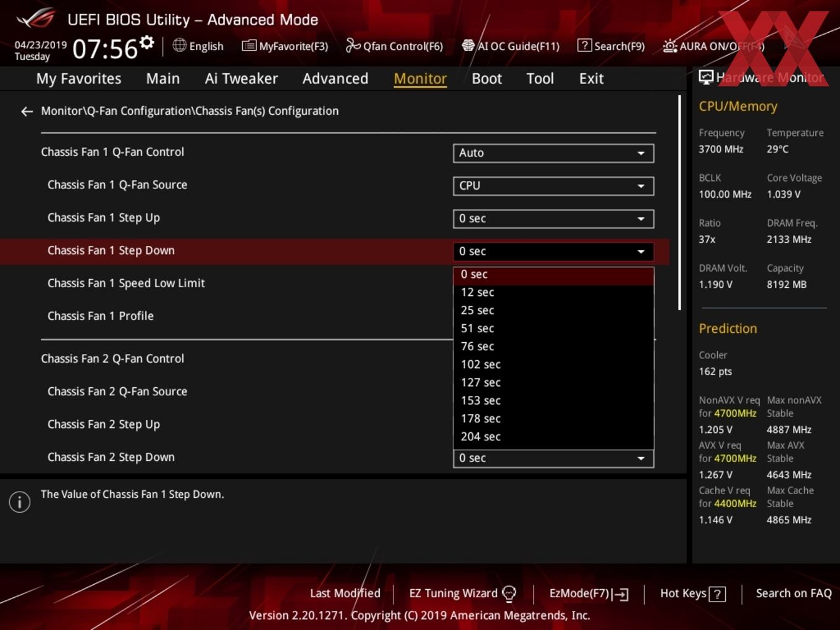Switch to Tool tab
Viewport: 840px width, 630px height.
pyautogui.click(x=540, y=79)
